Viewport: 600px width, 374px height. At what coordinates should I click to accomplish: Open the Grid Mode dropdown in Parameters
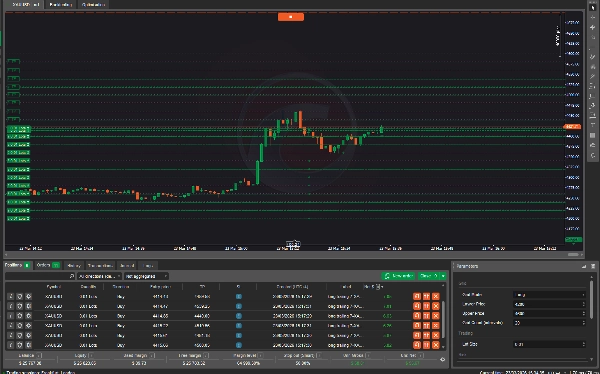tap(549, 295)
